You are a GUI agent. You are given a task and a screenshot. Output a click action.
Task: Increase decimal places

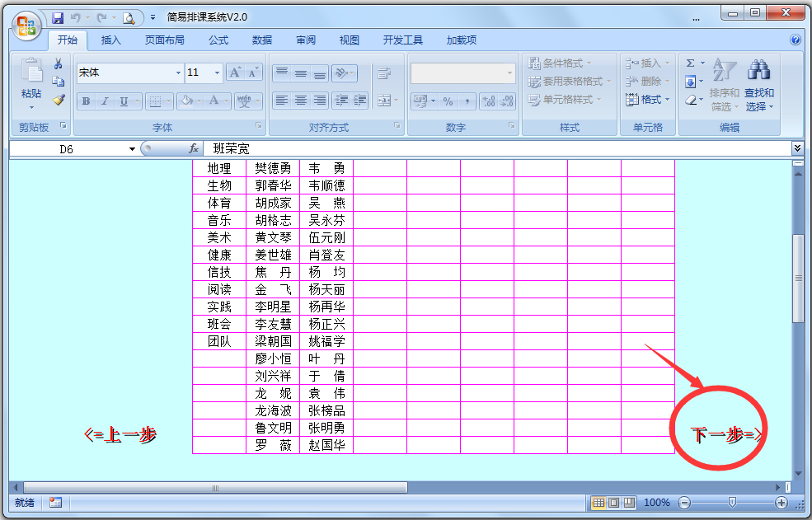[489, 101]
